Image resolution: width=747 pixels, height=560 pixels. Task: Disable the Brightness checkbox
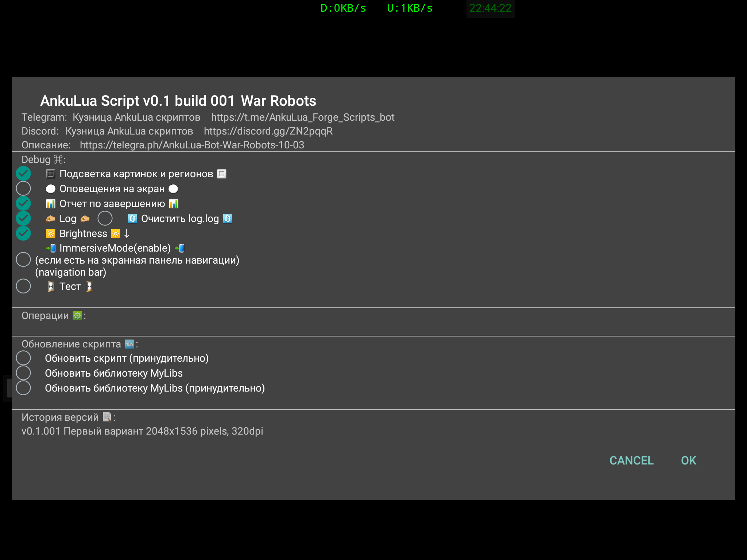[x=23, y=233]
